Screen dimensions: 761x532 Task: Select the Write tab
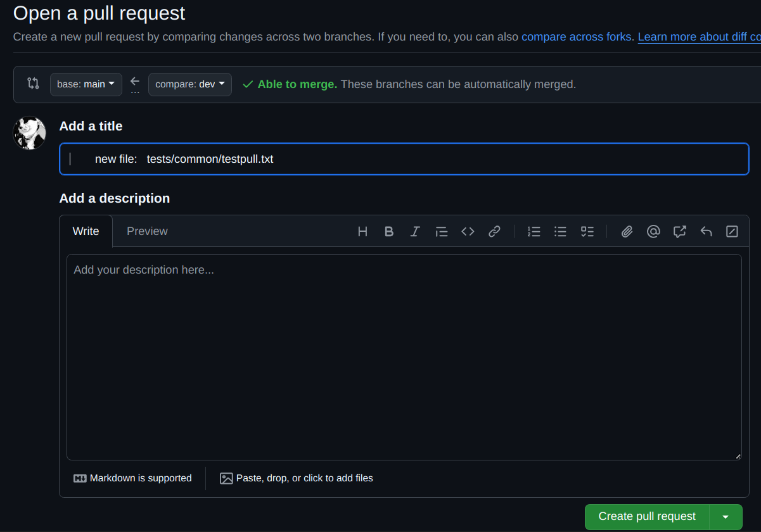pos(86,231)
